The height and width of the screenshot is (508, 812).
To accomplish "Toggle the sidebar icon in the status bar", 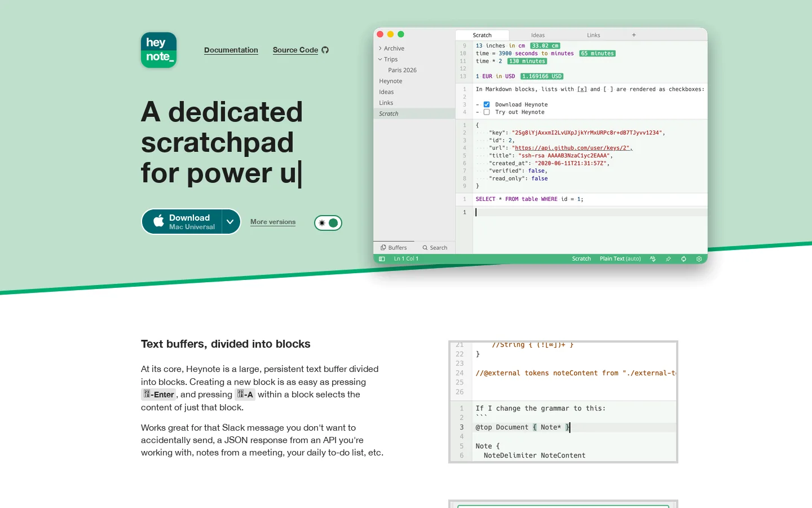I will pos(382,259).
